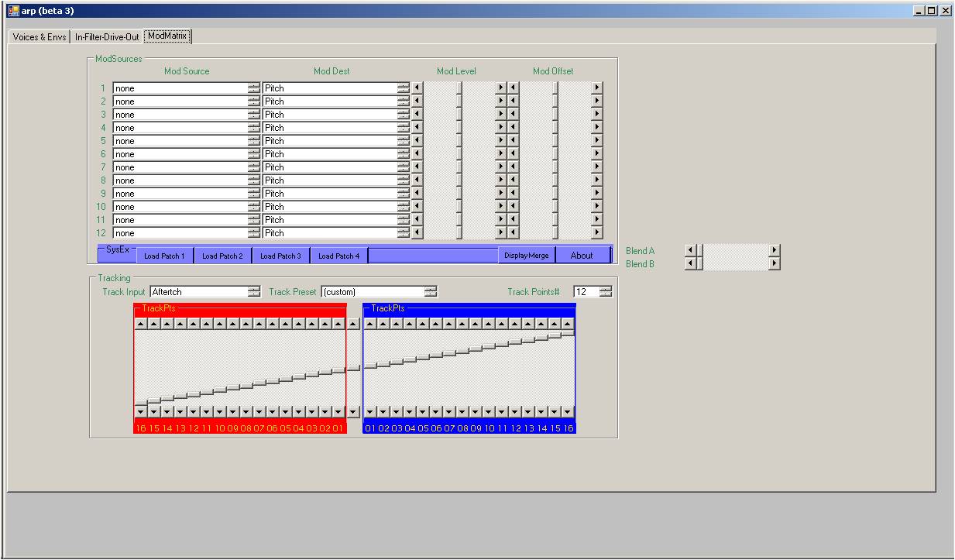The image size is (955, 560).
Task: Open the Track Preset (custom) selector
Action: (x=431, y=292)
